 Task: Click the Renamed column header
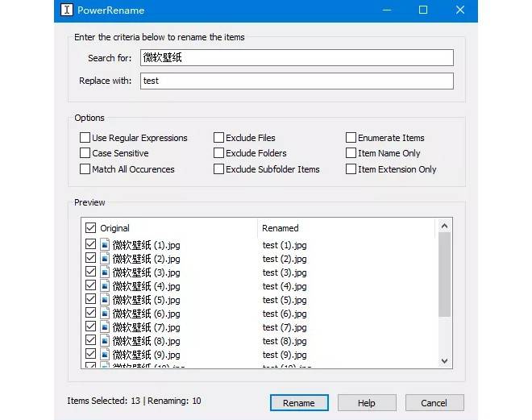coord(281,228)
